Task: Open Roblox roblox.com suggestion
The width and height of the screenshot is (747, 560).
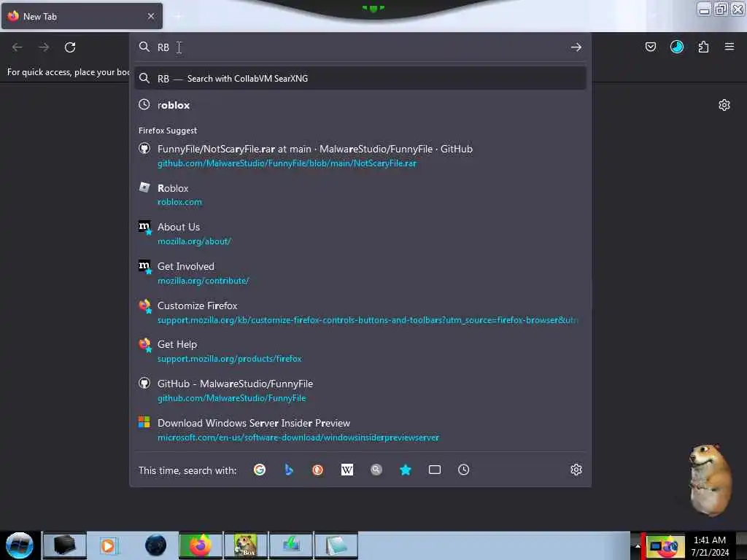Action: coord(360,195)
